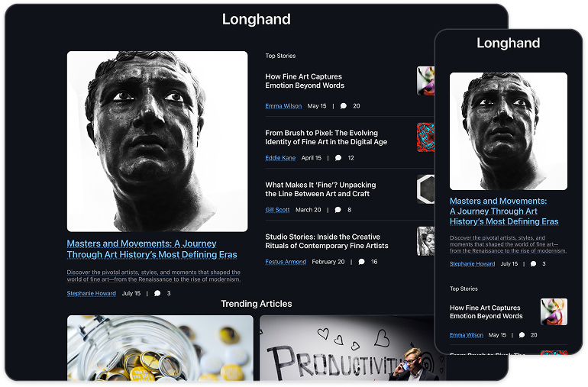Click the Festus Armond author link
Screen dimensions: 588x387
pyautogui.click(x=286, y=262)
